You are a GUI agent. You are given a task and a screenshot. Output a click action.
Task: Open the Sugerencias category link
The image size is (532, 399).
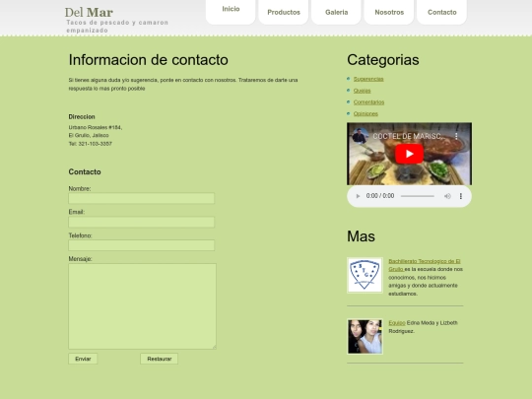(368, 79)
